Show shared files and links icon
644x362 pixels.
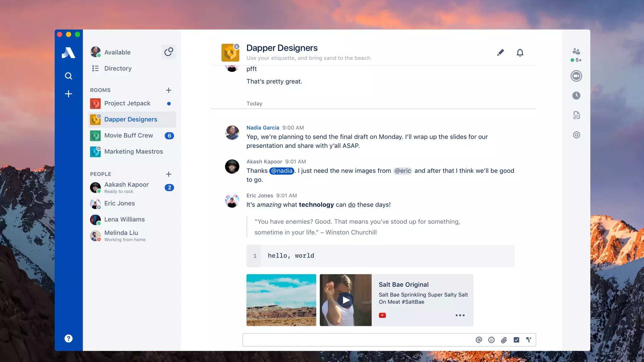pos(576,115)
